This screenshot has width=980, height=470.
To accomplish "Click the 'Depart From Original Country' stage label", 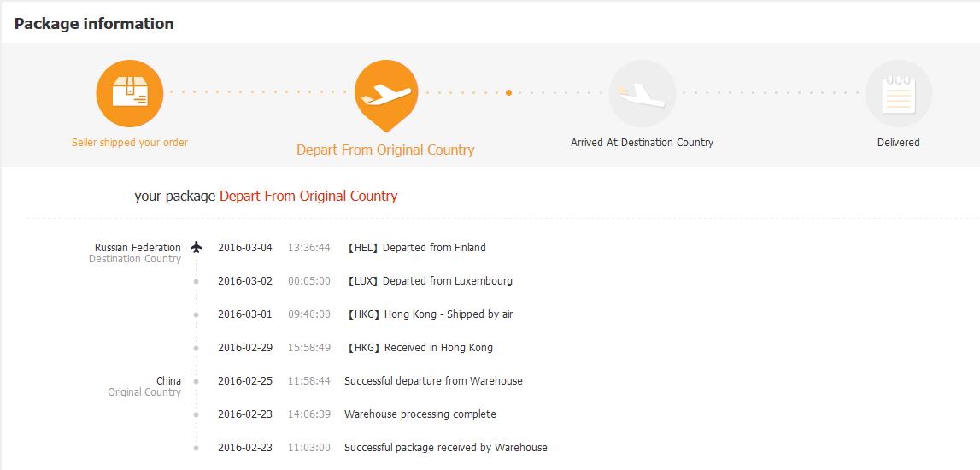I will click(385, 150).
